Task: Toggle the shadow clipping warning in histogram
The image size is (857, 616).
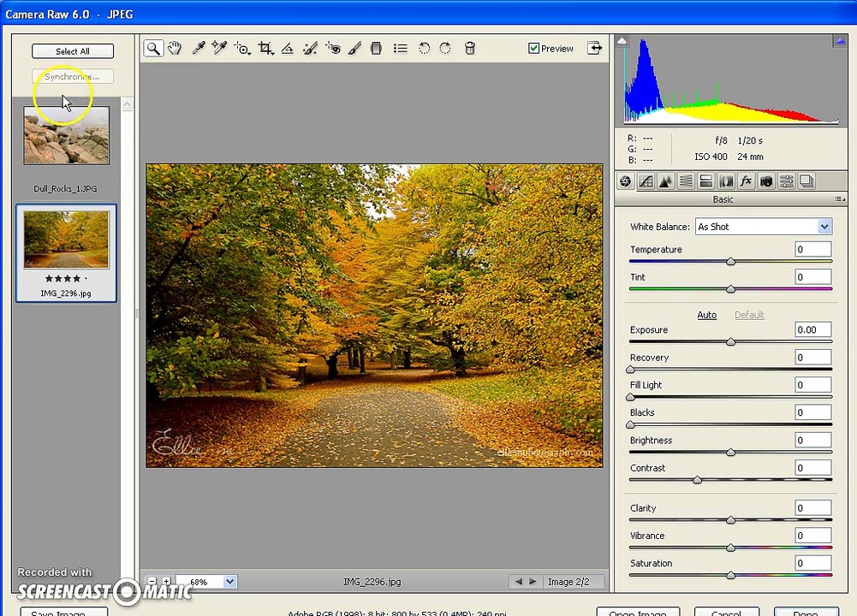Action: 622,40
